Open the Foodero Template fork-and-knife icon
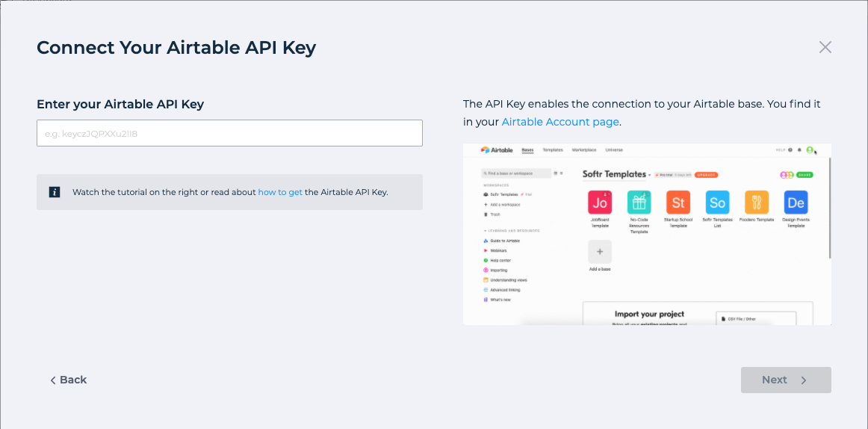868x429 pixels. [757, 203]
